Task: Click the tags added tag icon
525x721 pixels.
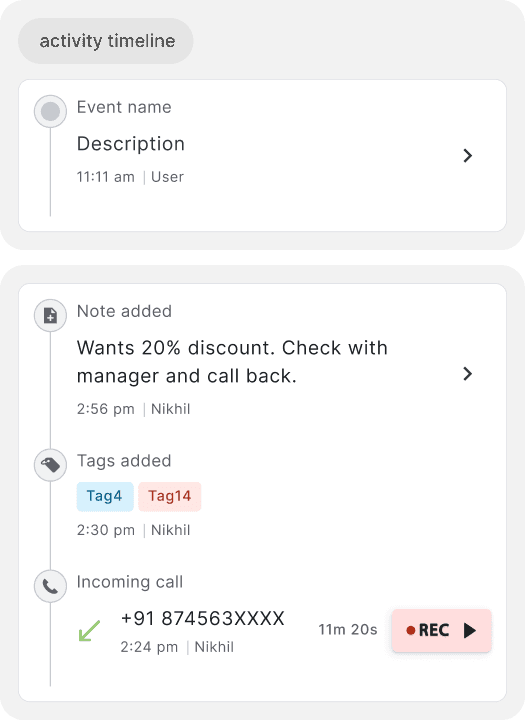Action: point(50,465)
